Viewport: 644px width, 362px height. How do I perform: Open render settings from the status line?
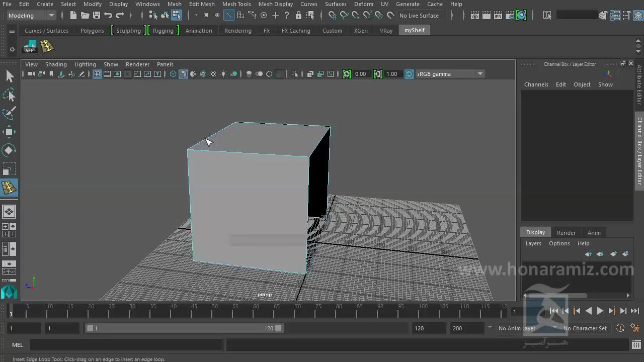point(510,16)
